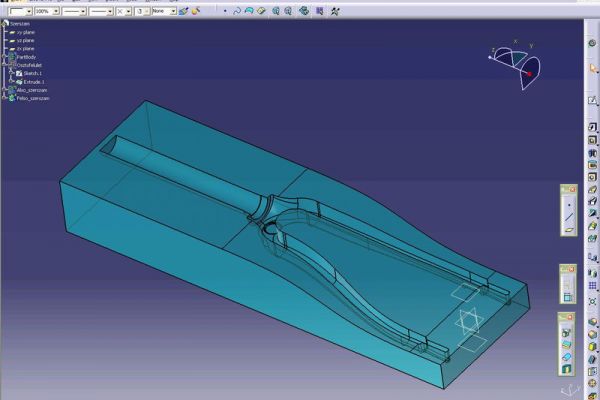Select Sketch.1 in the specification tree
Viewport: 600px width, 400px height.
[32, 73]
